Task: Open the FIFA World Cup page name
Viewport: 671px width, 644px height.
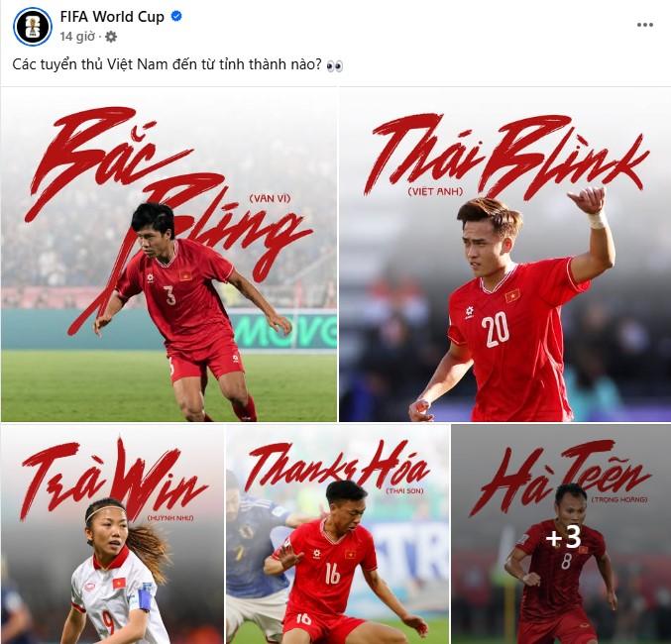Action: point(112,17)
